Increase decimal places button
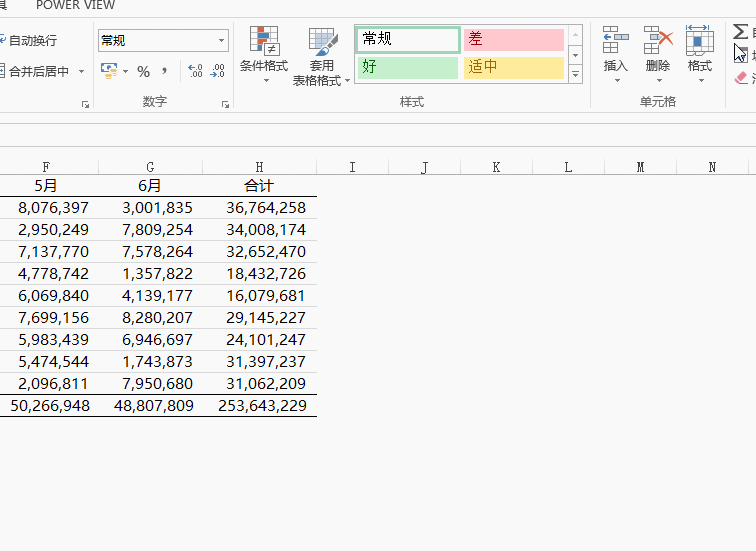This screenshot has height=551, width=756. (195, 71)
